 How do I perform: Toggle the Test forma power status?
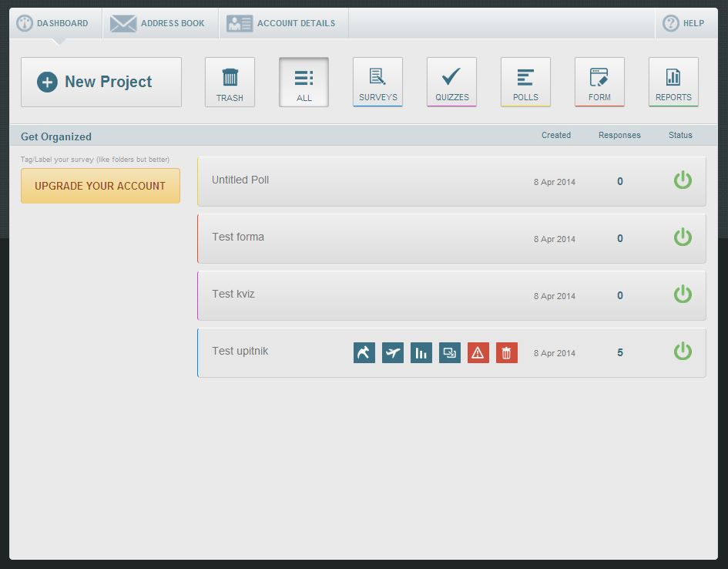[683, 237]
